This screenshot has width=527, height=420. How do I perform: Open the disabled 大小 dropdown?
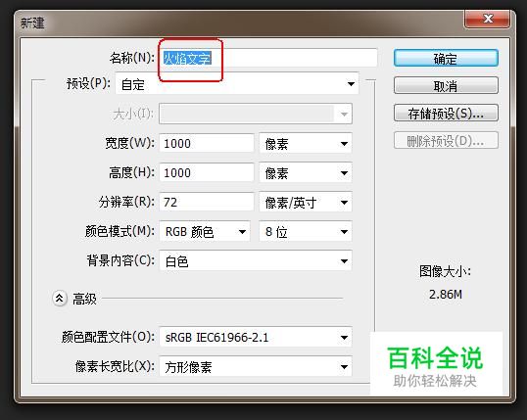(x=256, y=114)
